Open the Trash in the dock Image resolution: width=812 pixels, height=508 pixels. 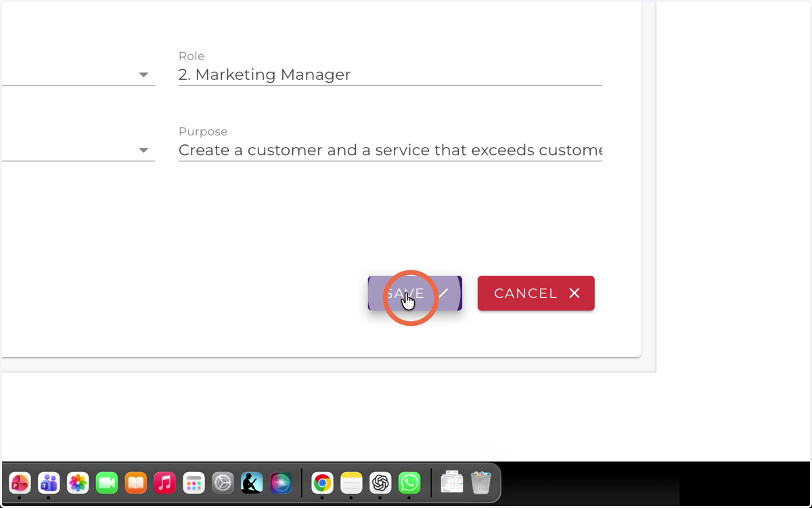pyautogui.click(x=480, y=483)
